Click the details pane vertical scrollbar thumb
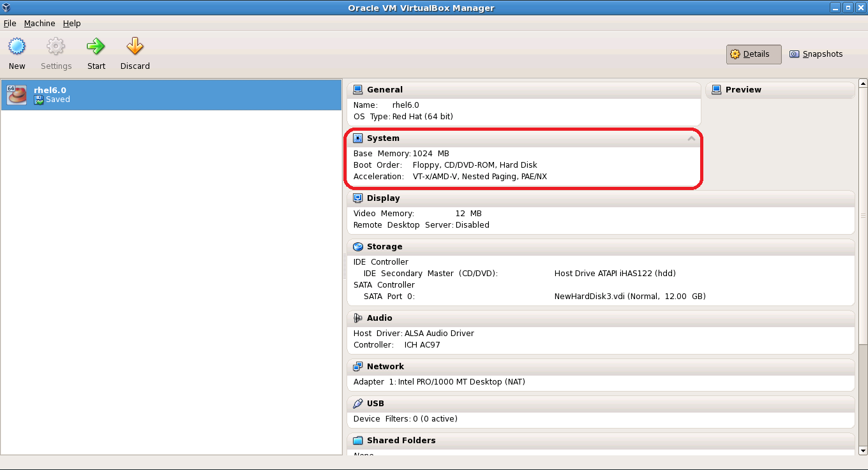 tap(863, 215)
